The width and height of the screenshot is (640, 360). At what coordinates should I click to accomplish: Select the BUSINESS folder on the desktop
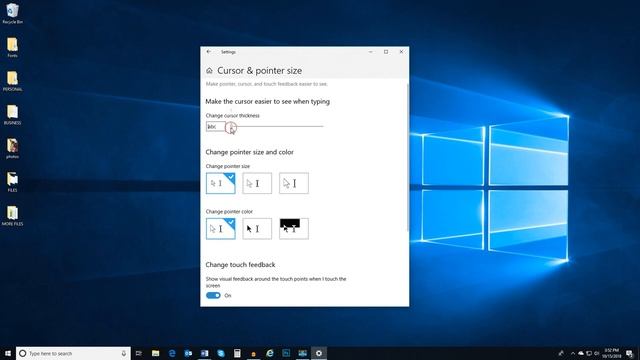click(x=12, y=114)
